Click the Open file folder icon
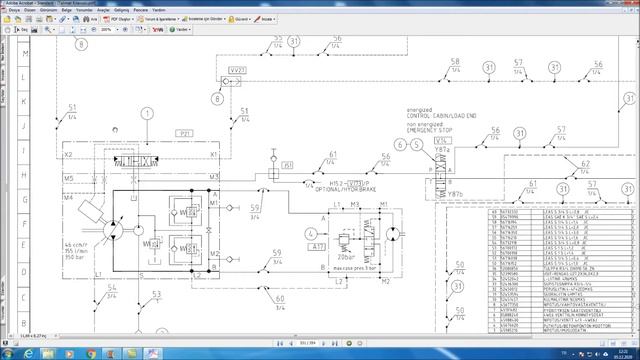 (x=7, y=19)
